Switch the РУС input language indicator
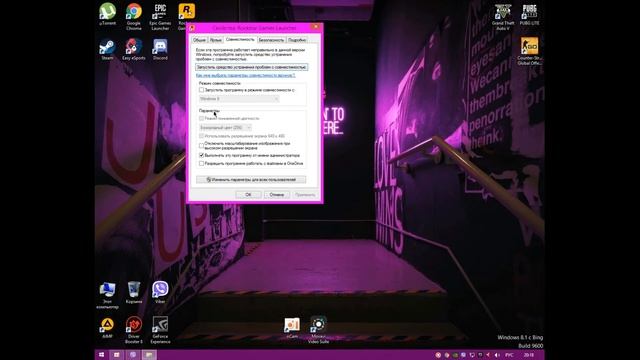640x360 pixels. click(509, 355)
